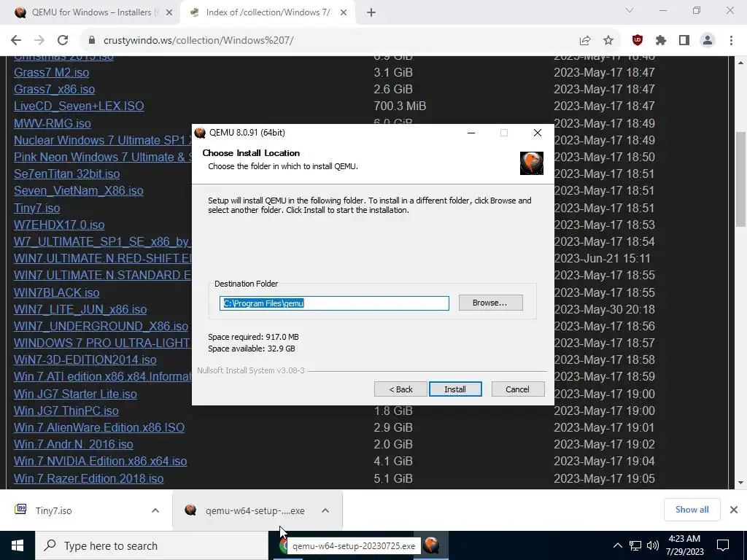This screenshot has height=560, width=747.
Task: Open Chrome tab search chevron
Action: 630,10
